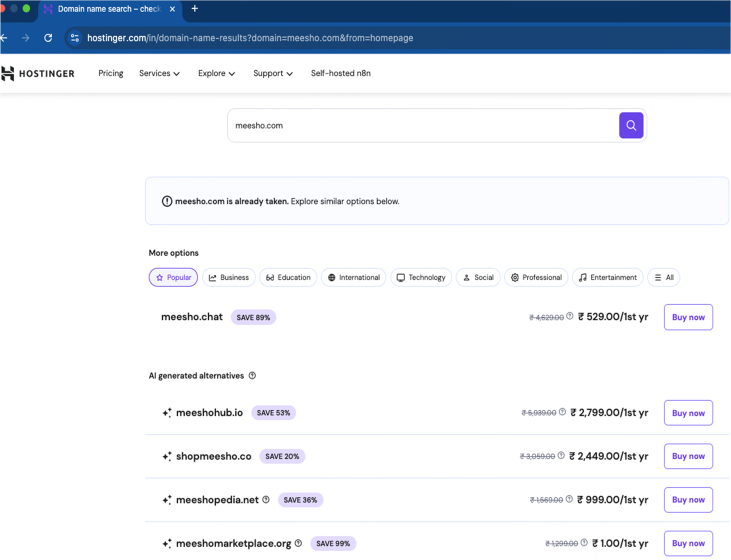731x560 pixels.
Task: Select the Technology filter chip
Action: coord(421,277)
